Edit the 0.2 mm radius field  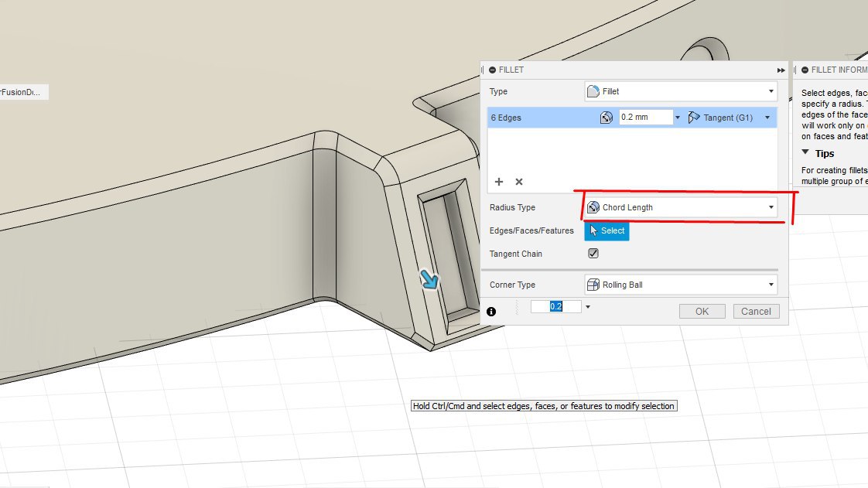tap(645, 118)
